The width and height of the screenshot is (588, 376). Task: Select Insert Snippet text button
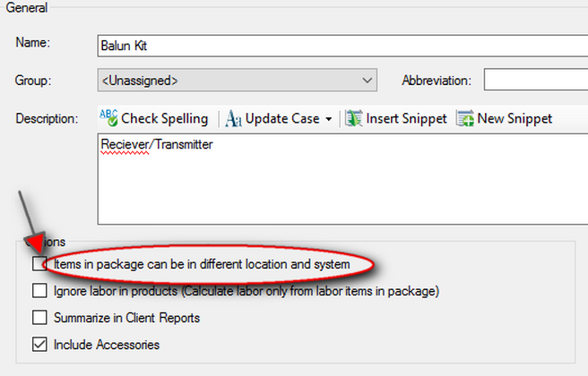tap(406, 119)
